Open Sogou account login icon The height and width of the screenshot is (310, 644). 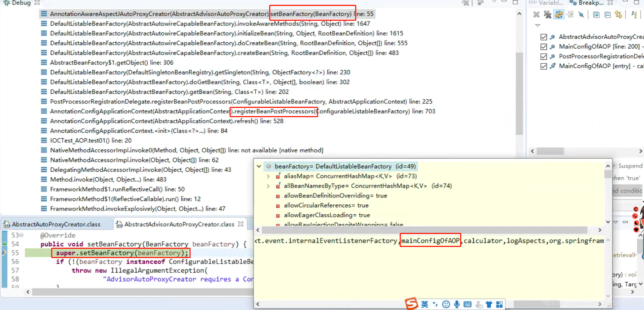click(479, 304)
